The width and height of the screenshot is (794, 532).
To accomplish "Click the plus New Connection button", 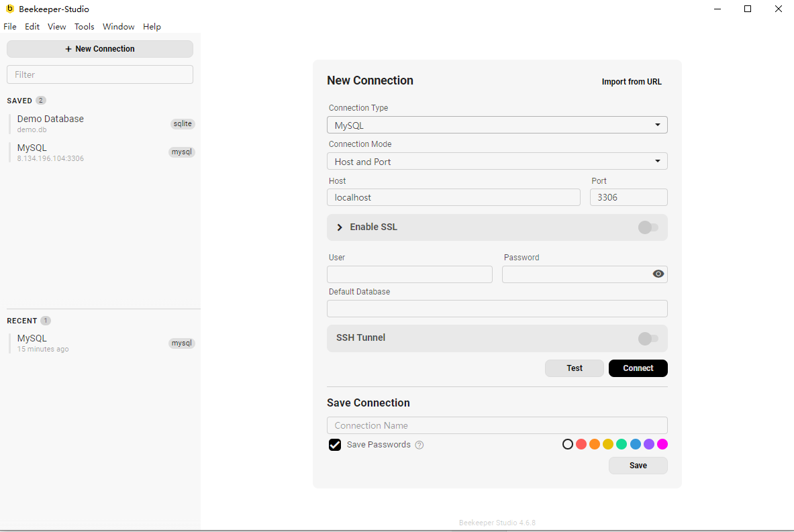I will point(100,49).
